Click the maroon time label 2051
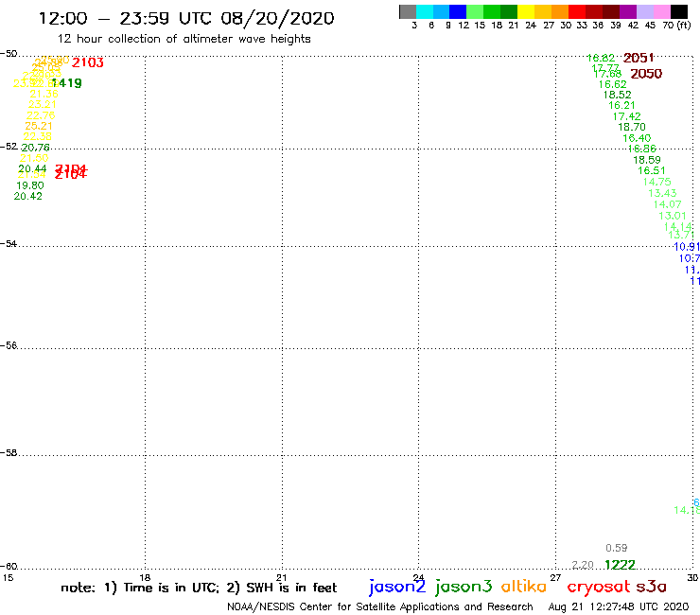This screenshot has height=615, width=700. coord(639,58)
